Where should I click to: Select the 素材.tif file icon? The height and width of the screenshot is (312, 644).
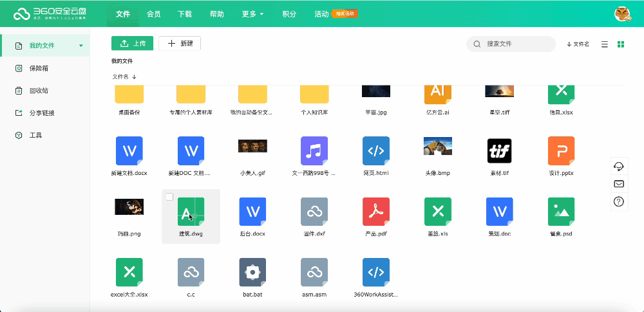500,151
